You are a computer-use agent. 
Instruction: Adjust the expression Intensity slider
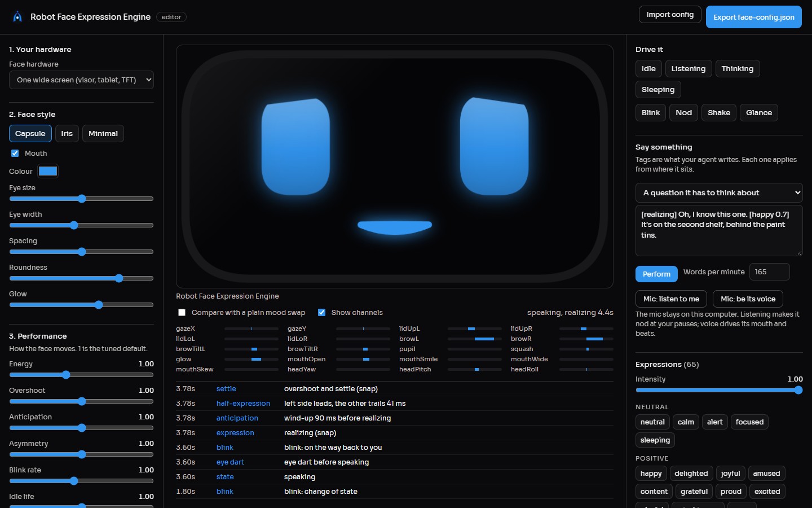click(x=719, y=390)
